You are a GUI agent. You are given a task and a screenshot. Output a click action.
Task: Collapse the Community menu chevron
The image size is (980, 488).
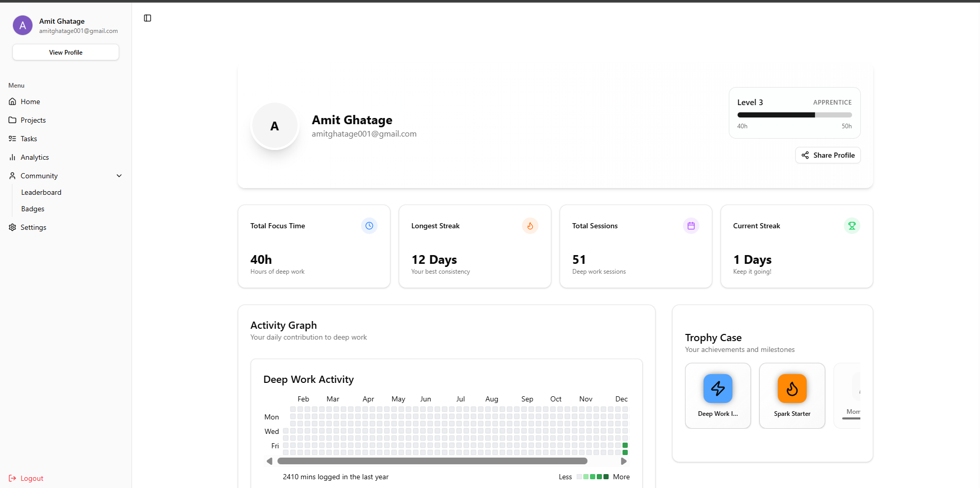[119, 176]
